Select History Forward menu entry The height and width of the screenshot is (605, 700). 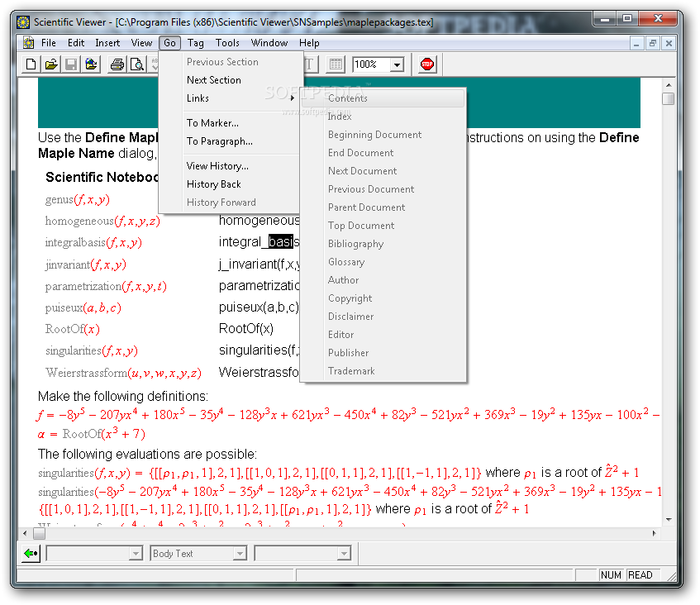coord(231,202)
